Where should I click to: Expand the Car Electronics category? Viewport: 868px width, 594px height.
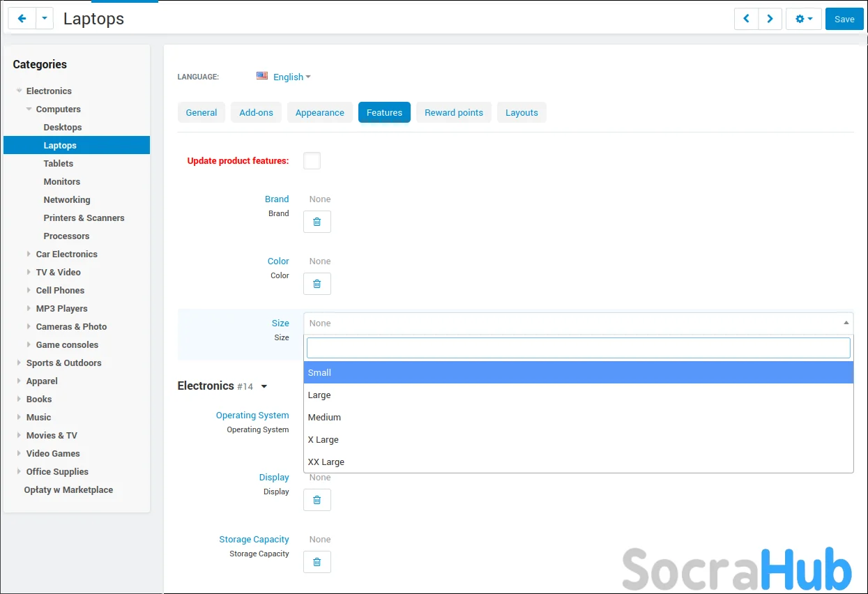[x=29, y=254]
